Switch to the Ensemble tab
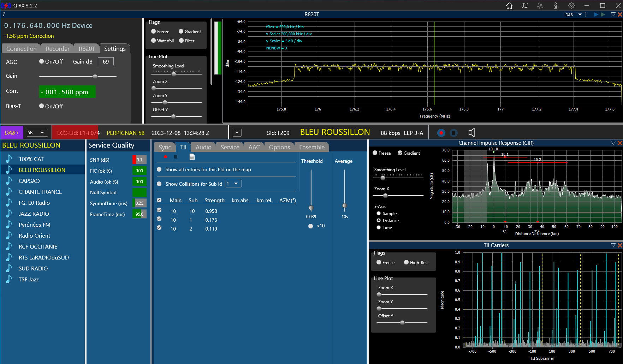Screen dimensions: 623x364 click(x=312, y=147)
